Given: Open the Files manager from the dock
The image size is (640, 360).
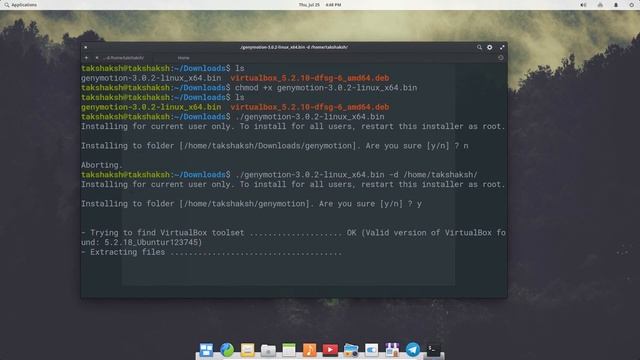Looking at the screenshot, I should tap(268, 350).
